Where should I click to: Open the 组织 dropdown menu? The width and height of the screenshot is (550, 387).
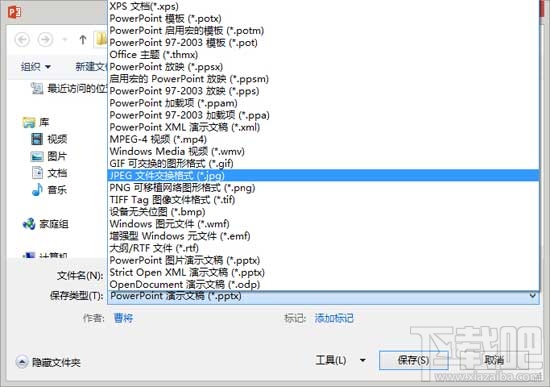[36, 66]
